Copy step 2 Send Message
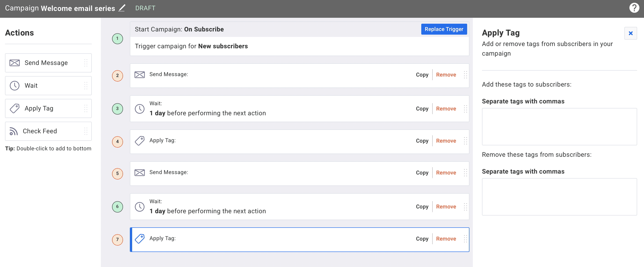Screen dimensions: 644x267 [x=422, y=75]
